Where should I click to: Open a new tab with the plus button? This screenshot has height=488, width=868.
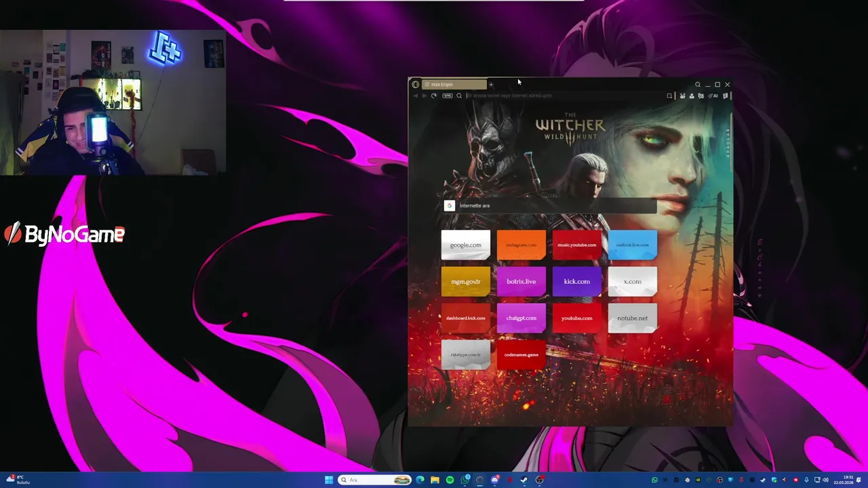[491, 84]
